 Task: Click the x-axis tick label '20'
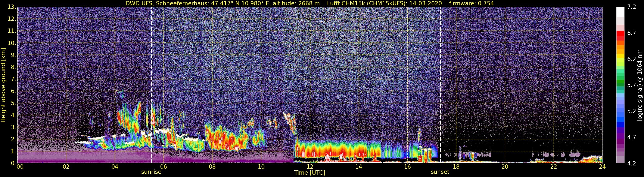[x=505, y=167]
